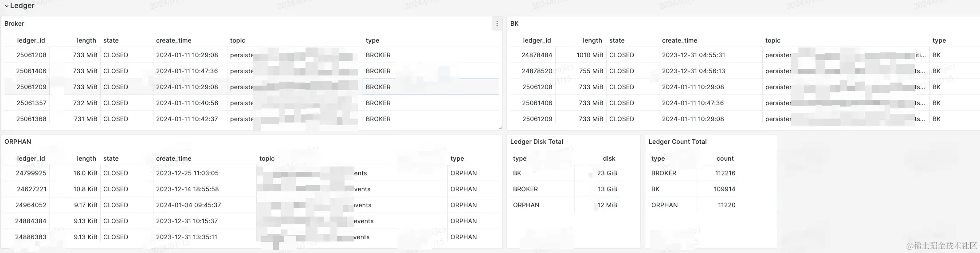Viewport: 980px width, 253px height.
Task: Click create time 2023-12-31 04:55:31
Action: [694, 55]
